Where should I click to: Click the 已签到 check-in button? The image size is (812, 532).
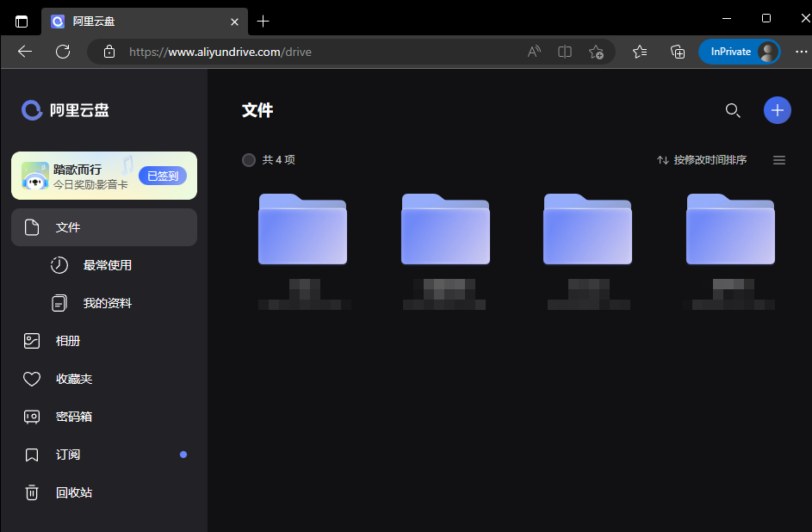point(163,176)
